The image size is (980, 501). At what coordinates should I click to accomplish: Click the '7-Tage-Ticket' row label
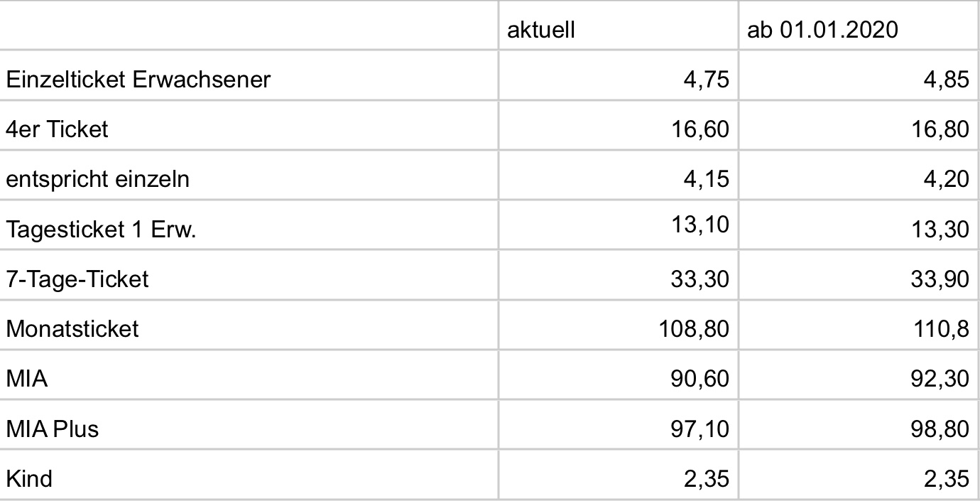[x=77, y=279]
